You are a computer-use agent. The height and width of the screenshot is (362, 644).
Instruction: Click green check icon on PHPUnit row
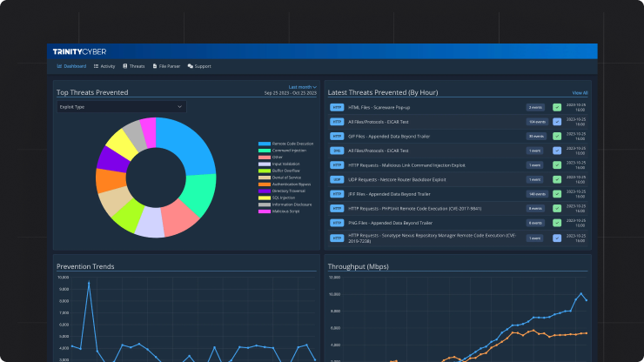[x=557, y=208]
